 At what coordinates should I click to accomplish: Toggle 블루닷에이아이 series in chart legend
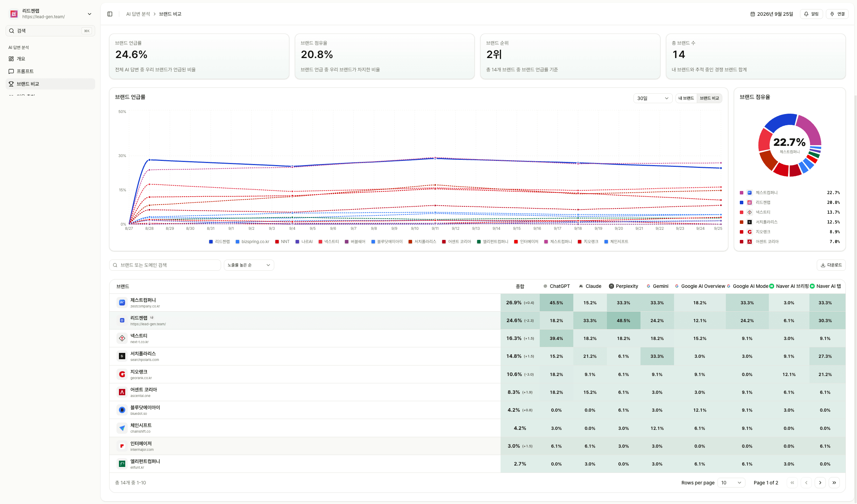point(387,242)
